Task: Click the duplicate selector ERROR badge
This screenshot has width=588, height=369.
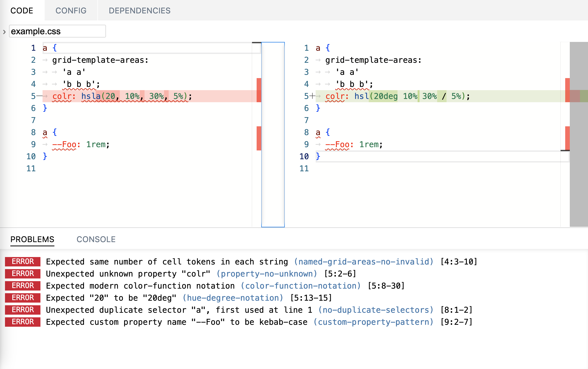Action: click(x=23, y=310)
